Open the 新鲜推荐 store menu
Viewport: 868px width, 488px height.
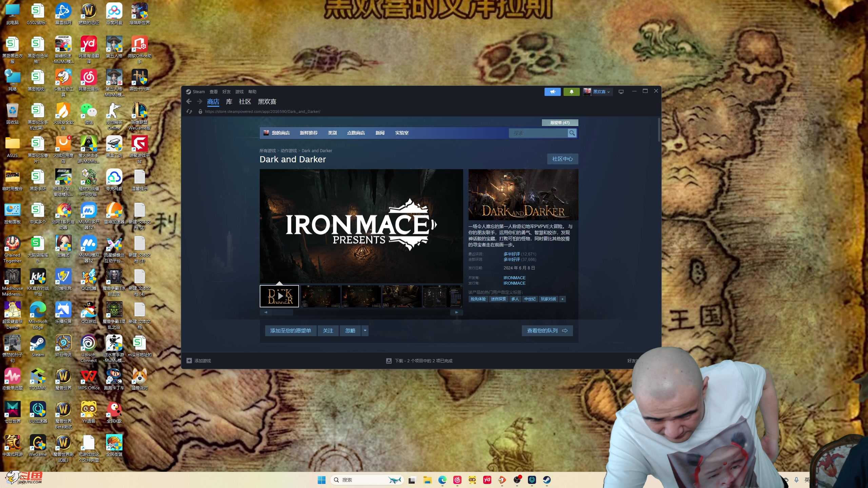coord(309,133)
